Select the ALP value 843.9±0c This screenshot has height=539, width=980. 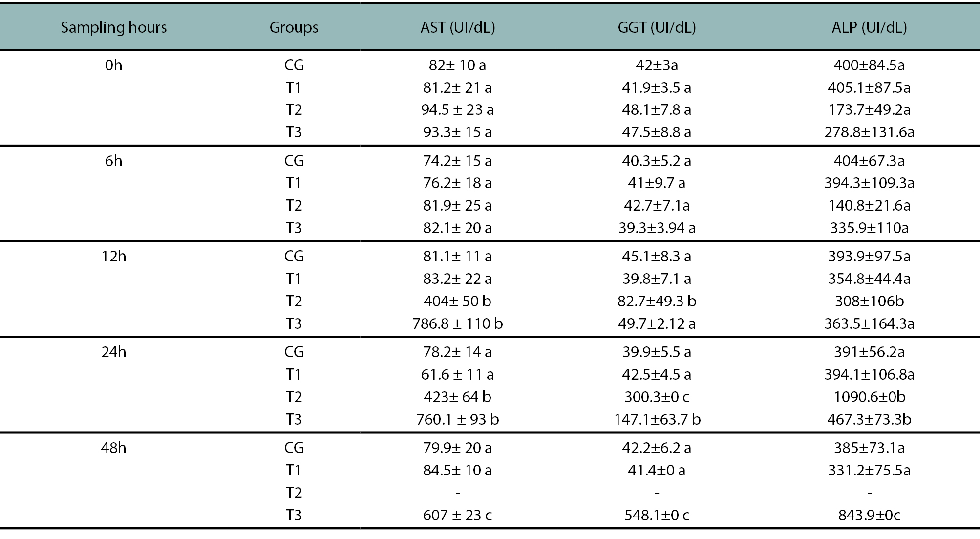coord(869,515)
